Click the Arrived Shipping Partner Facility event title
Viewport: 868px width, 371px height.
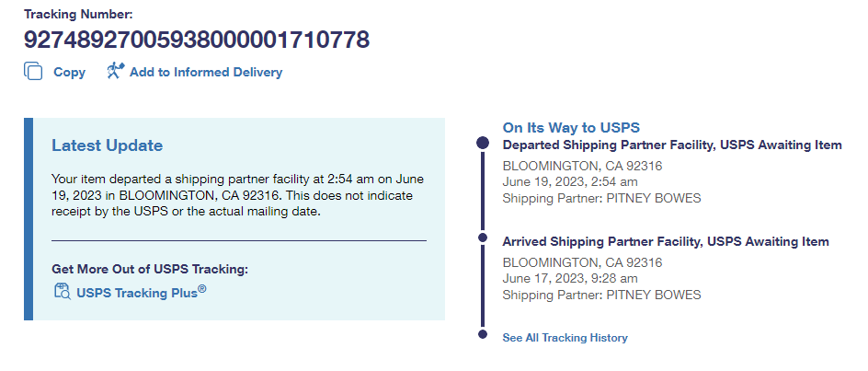coord(665,242)
